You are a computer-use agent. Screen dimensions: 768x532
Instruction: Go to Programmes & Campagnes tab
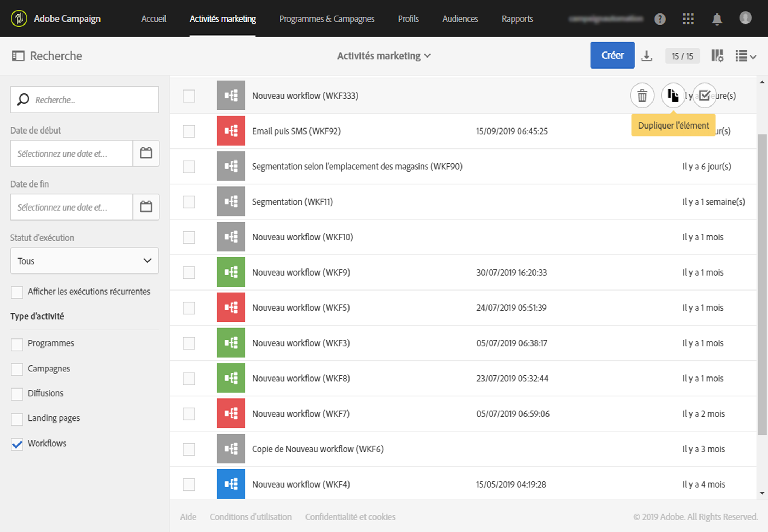326,19
